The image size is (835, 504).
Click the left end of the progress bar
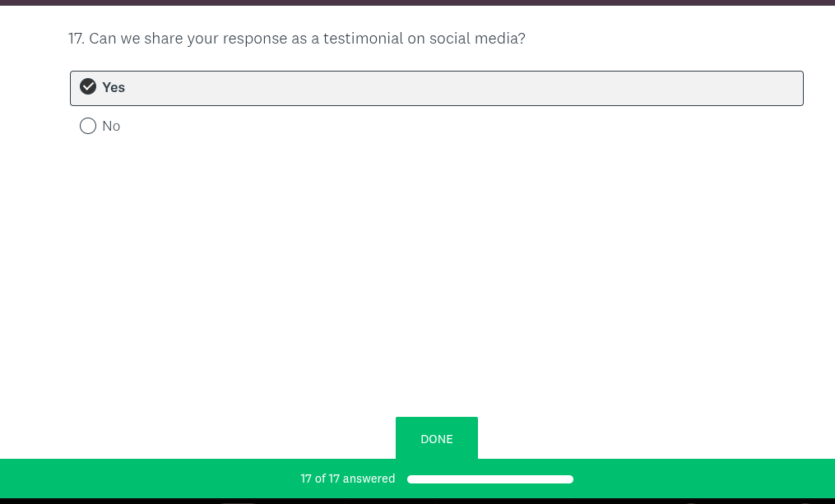412,479
